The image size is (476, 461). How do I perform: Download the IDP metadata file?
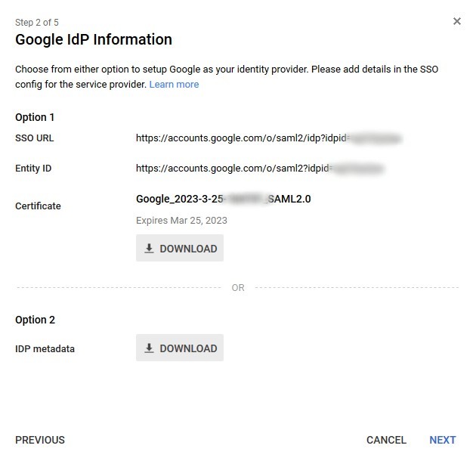(180, 348)
